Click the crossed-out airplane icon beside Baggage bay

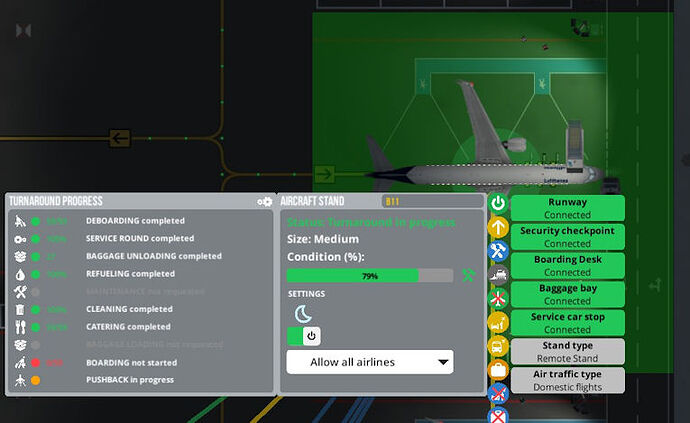point(498,298)
